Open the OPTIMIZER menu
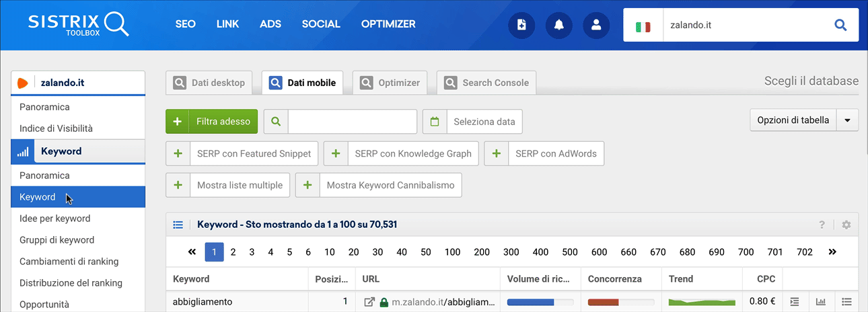The image size is (868, 312). (x=388, y=24)
